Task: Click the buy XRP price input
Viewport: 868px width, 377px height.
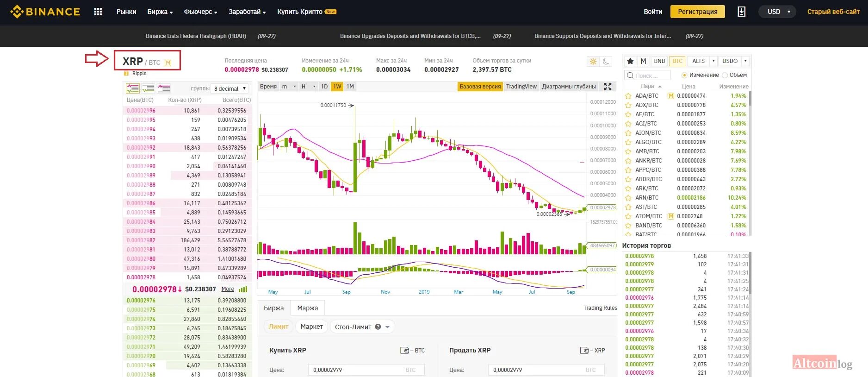Action: coord(366,370)
